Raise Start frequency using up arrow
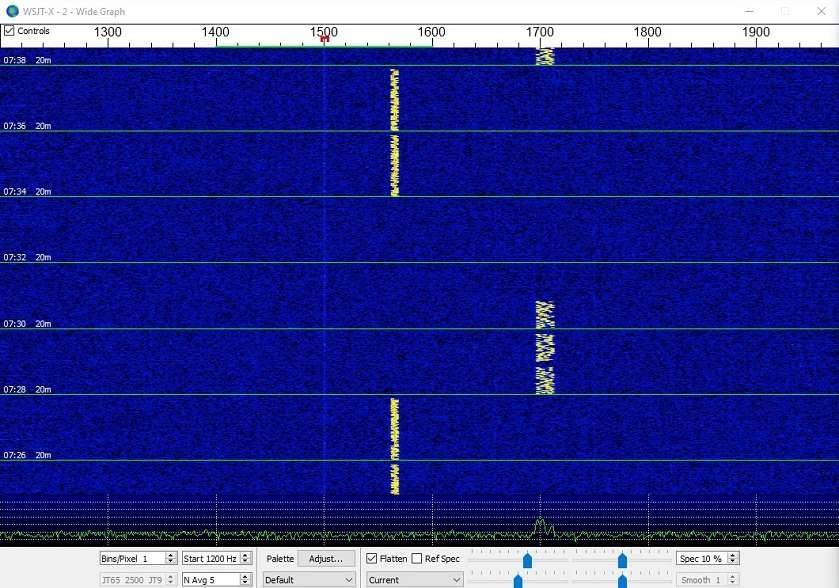Viewport: 839px width, 588px height. (x=246, y=555)
